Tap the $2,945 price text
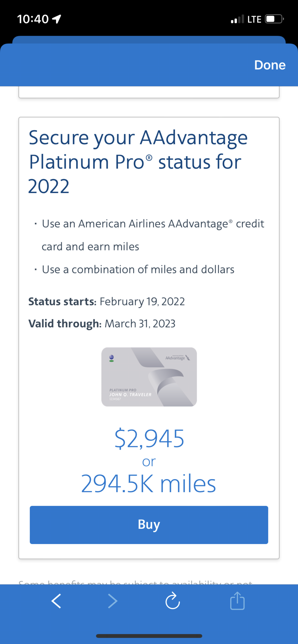Image resolution: width=298 pixels, height=644 pixels. (x=149, y=439)
